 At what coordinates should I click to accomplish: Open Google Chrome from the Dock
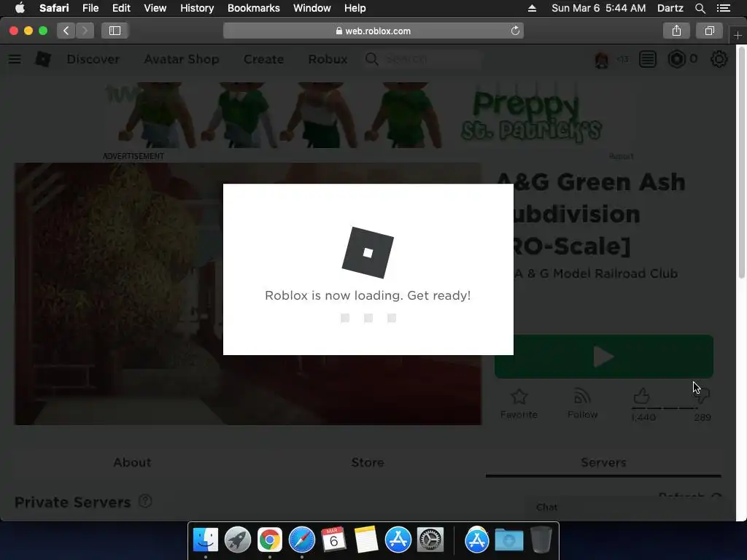point(270,540)
